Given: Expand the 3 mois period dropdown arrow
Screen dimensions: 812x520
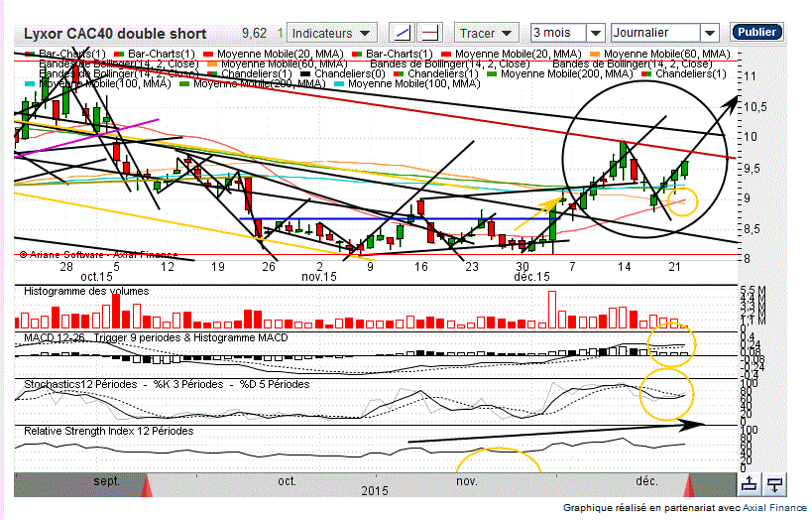Looking at the screenshot, I should (x=596, y=33).
